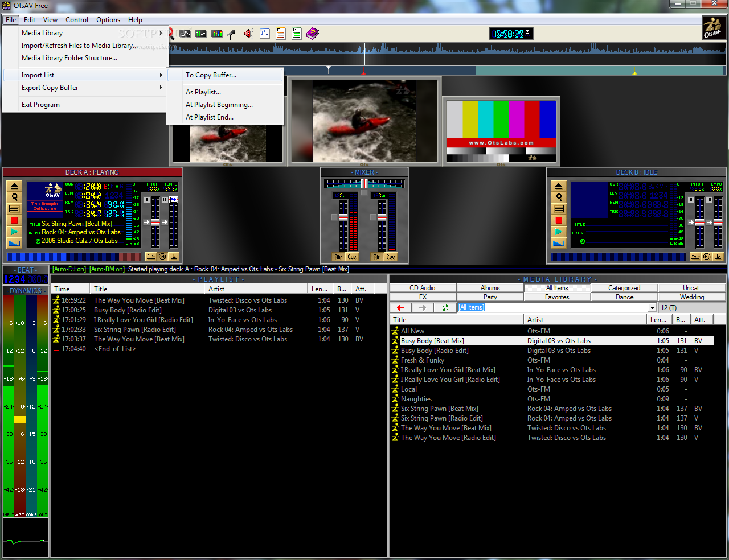Toggle the Cue button on mixer channel B
Viewport: 729px width, 560px height.
pyautogui.click(x=391, y=257)
